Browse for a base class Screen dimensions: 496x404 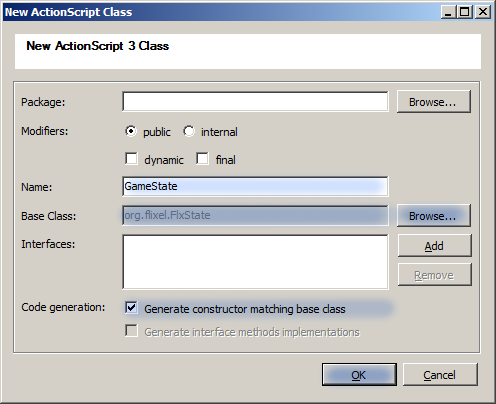434,216
